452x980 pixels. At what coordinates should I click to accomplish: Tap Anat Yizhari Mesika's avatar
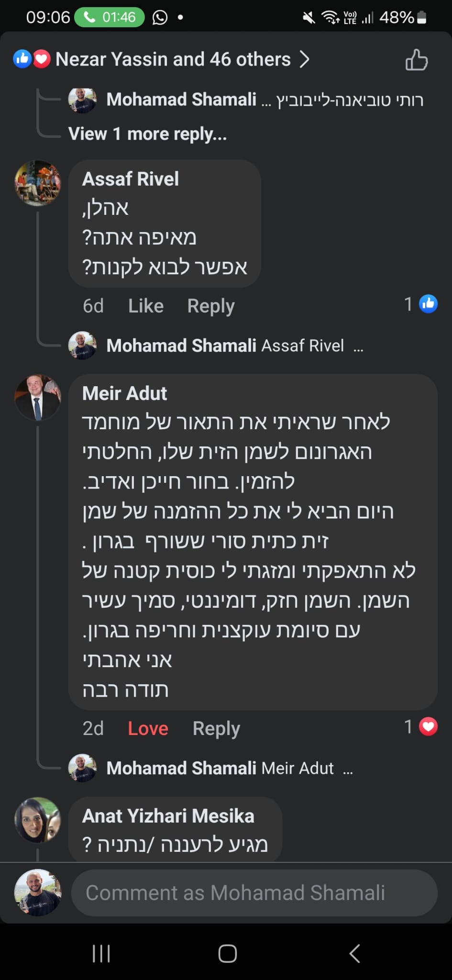(38, 820)
